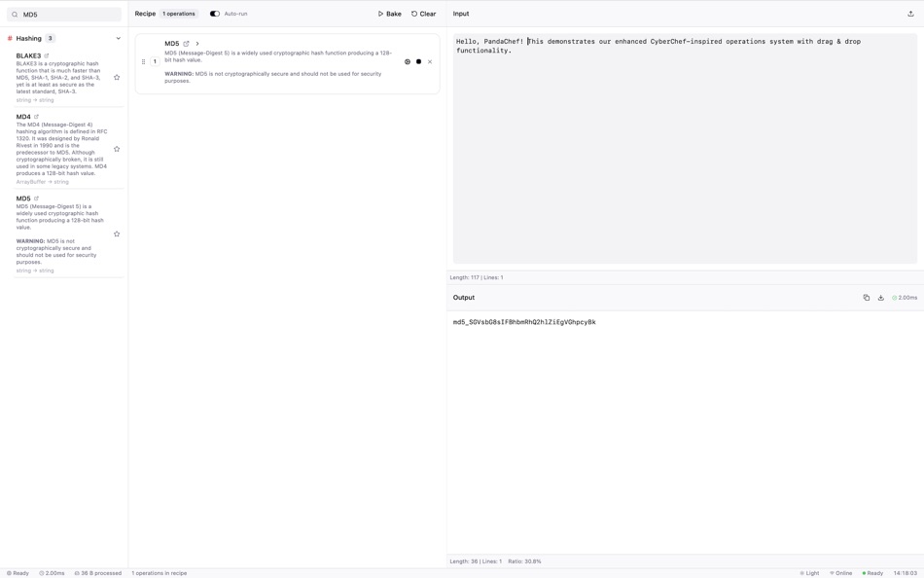
Task: Switch theme via the Light toggle
Action: (x=809, y=573)
